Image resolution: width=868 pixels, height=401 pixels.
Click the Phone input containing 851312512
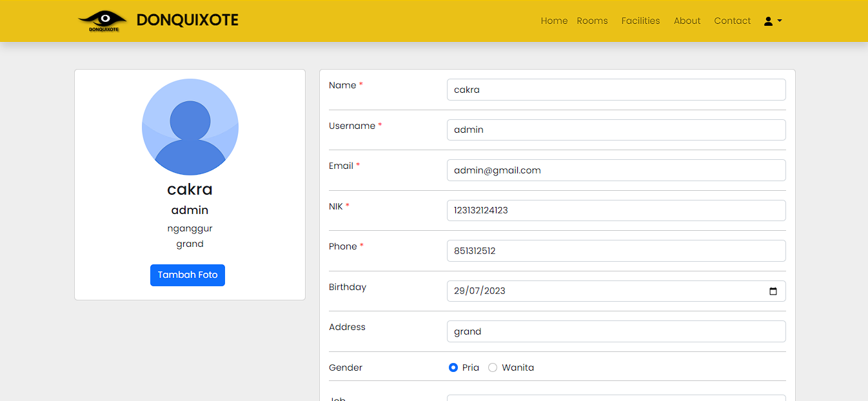(x=616, y=250)
